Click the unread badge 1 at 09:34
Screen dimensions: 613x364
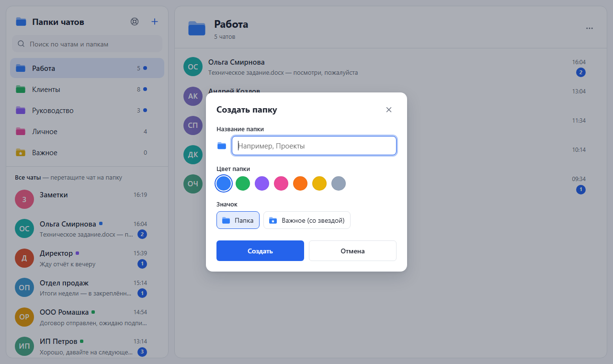point(581,190)
